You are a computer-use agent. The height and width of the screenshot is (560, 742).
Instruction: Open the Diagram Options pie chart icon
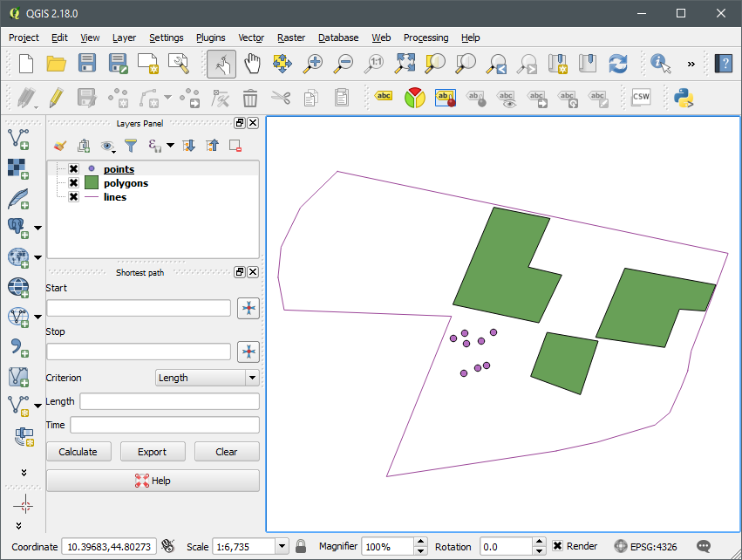[415, 98]
